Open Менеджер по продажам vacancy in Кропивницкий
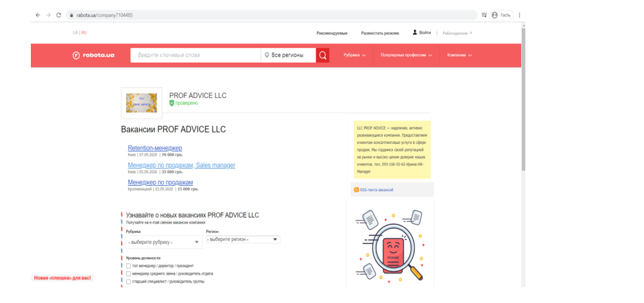The image size is (644, 303). coord(160,182)
